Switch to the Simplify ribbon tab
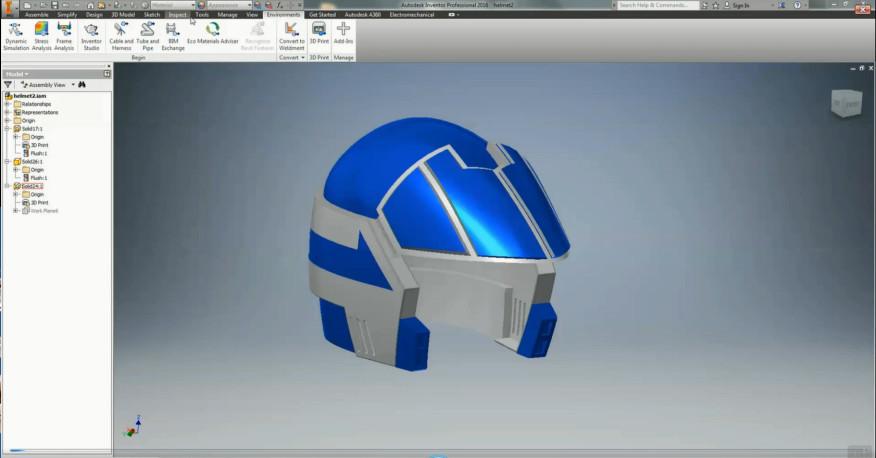Viewport: 876px width, 458px height. point(67,15)
